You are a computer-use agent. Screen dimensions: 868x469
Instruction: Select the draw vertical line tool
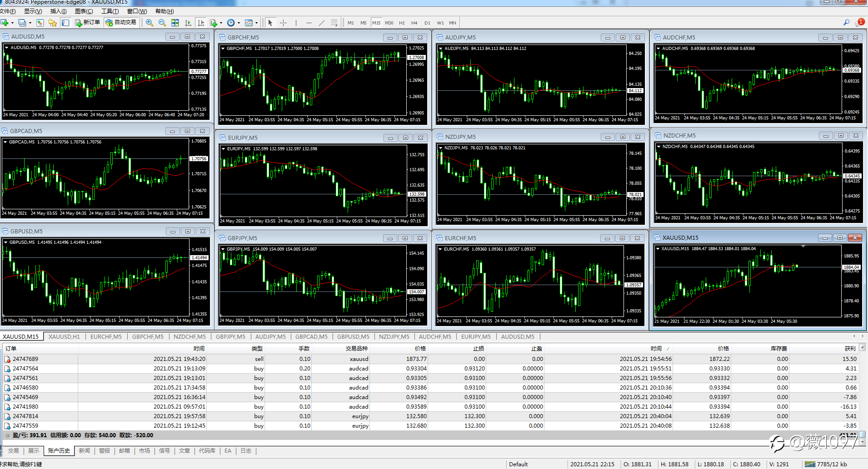pyautogui.click(x=296, y=23)
